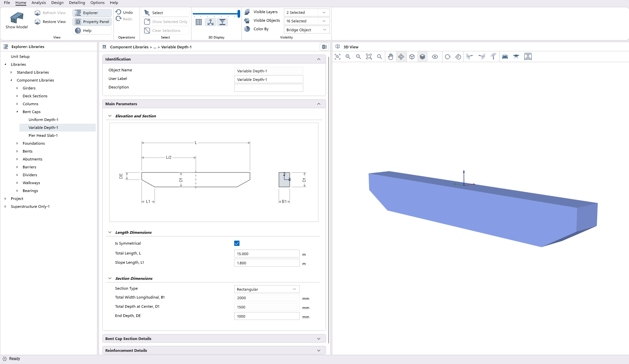Open the Section Type dropdown
Screen dimensions: 629x364
[x=266, y=289]
